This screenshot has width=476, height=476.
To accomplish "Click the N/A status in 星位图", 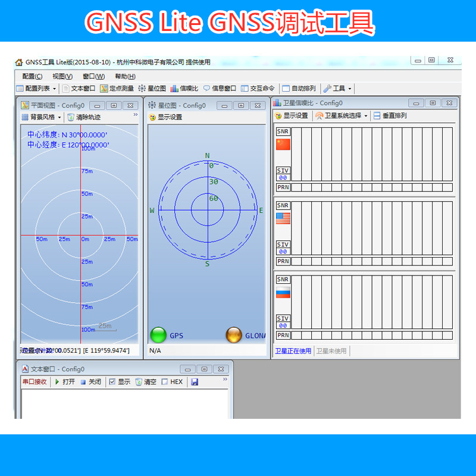I will (x=155, y=350).
